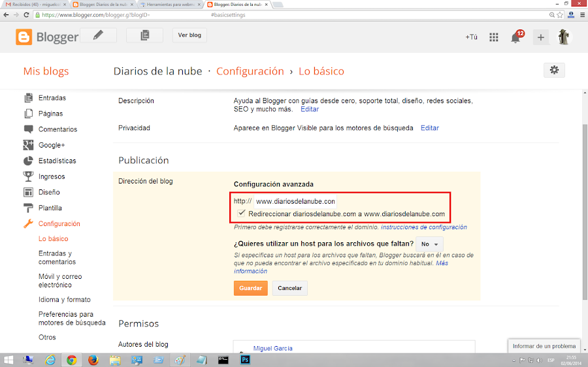
Task: Click the Páginas sidebar icon
Action: 28,114
